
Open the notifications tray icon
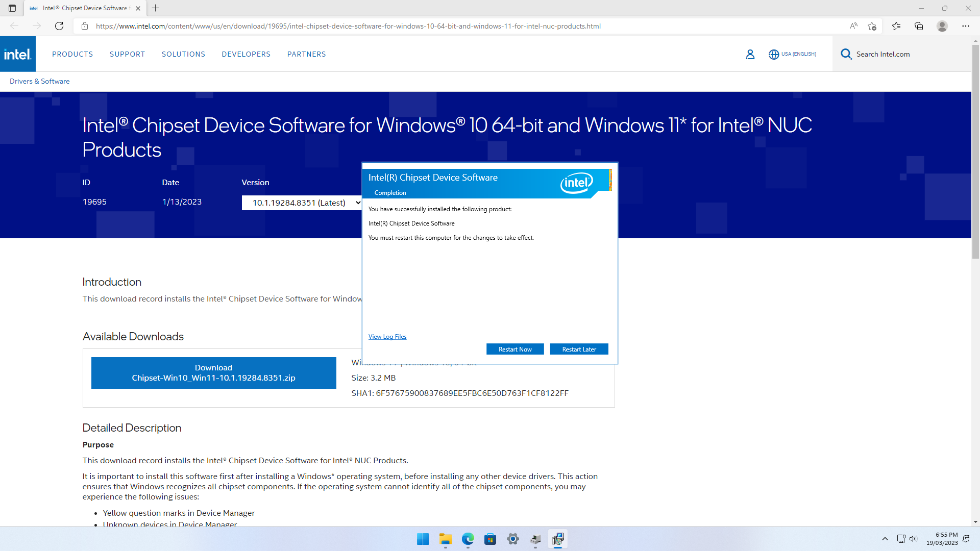pos(966,539)
